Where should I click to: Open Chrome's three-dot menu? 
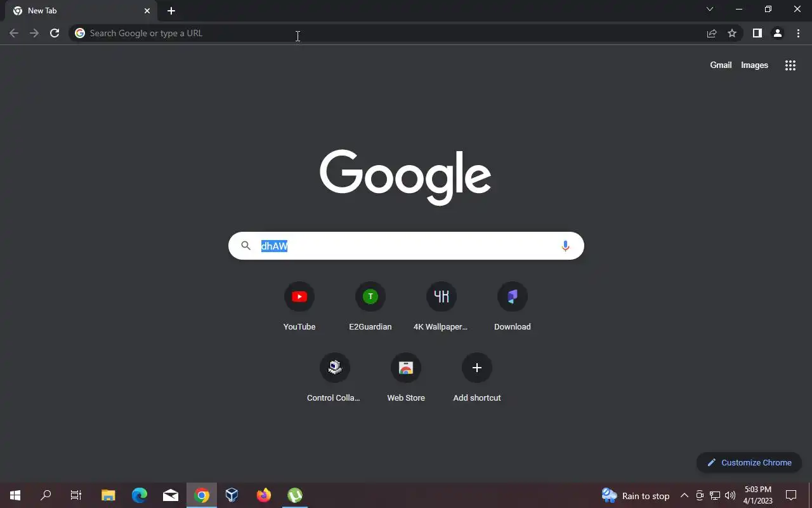click(x=798, y=33)
